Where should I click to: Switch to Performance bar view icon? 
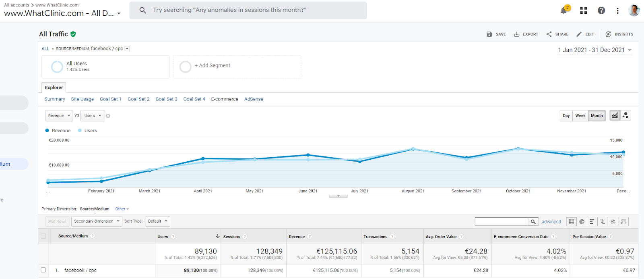tap(592, 222)
